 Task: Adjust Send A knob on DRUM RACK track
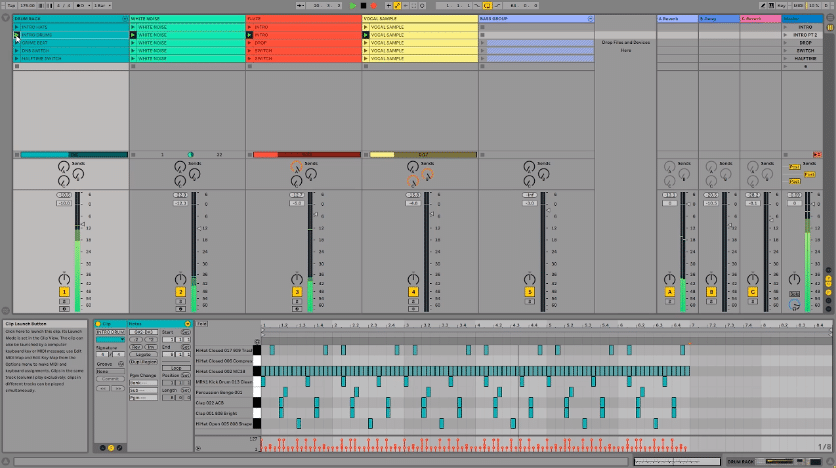[x=64, y=167]
